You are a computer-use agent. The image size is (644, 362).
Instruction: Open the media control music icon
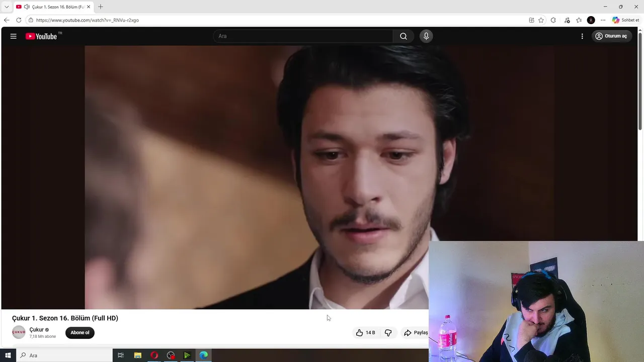click(x=567, y=20)
